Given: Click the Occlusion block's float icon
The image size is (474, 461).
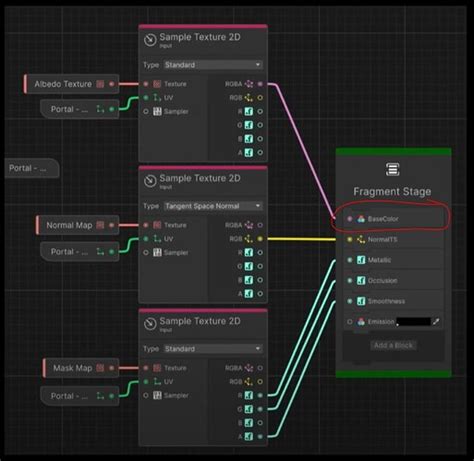Looking at the screenshot, I should click(x=361, y=280).
